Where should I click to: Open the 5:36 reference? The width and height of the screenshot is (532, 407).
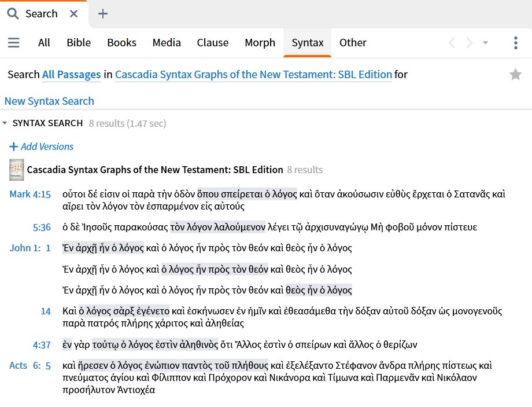click(42, 228)
